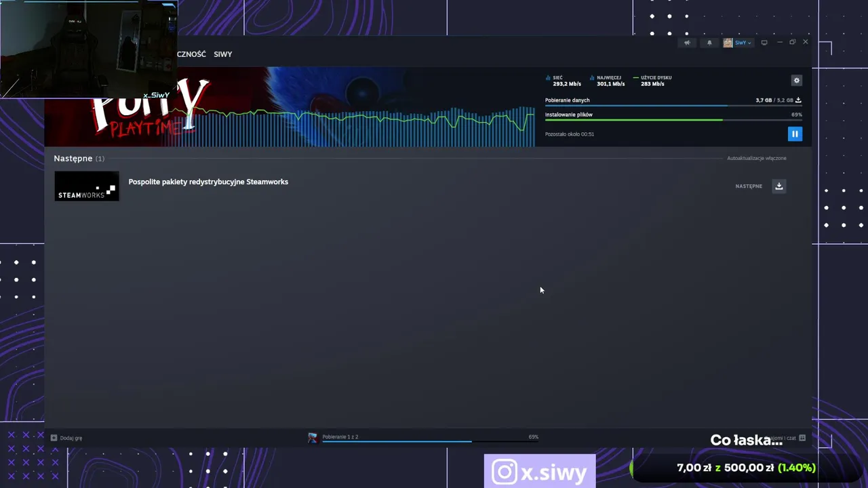Minimize the Steam window

(x=780, y=43)
